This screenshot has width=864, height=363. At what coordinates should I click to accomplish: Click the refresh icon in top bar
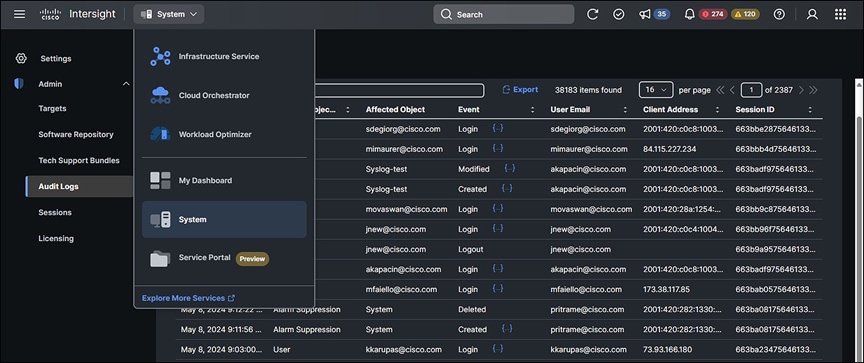pyautogui.click(x=592, y=14)
